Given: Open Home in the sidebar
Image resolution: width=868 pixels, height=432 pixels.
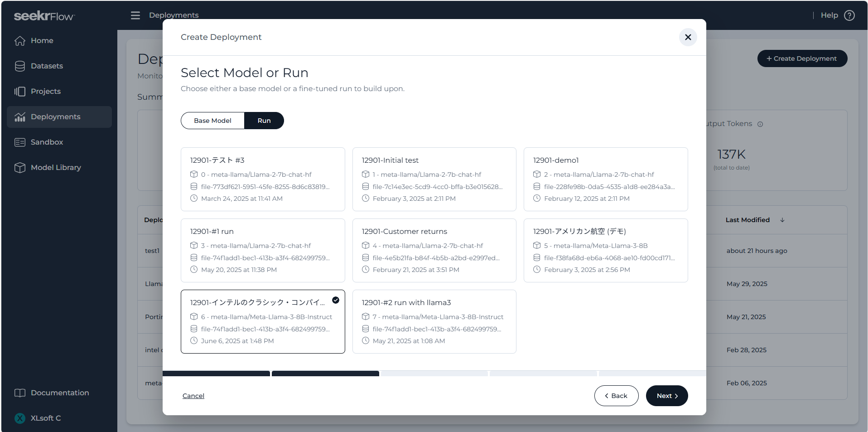Looking at the screenshot, I should (x=59, y=41).
